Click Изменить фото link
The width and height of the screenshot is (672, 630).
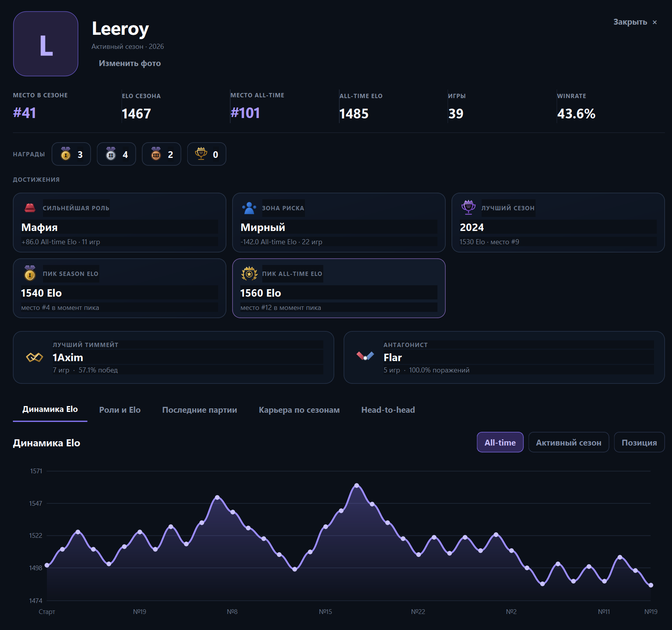click(130, 63)
